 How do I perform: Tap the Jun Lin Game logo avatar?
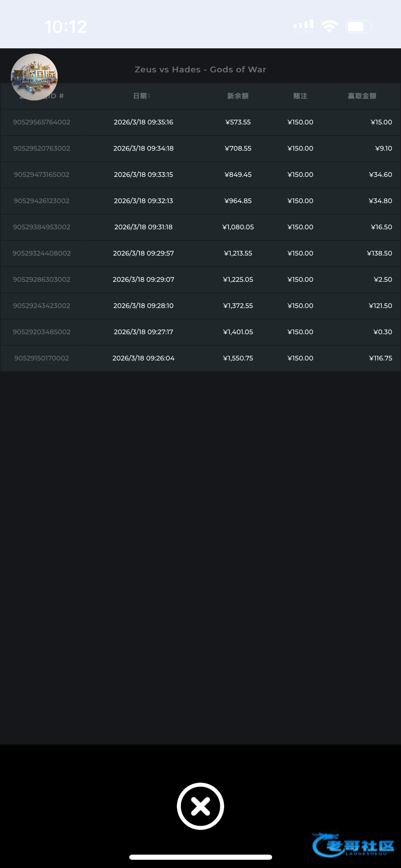coord(34,77)
